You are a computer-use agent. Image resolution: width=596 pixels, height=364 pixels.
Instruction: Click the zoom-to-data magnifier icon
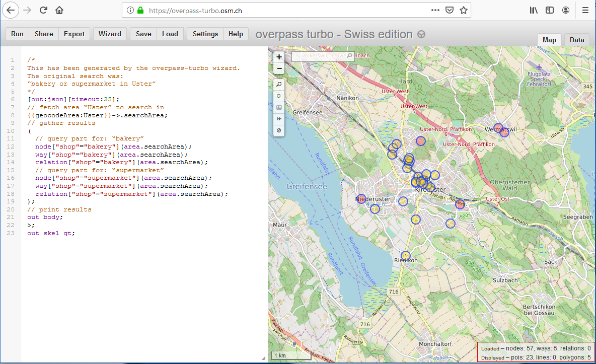(x=279, y=84)
